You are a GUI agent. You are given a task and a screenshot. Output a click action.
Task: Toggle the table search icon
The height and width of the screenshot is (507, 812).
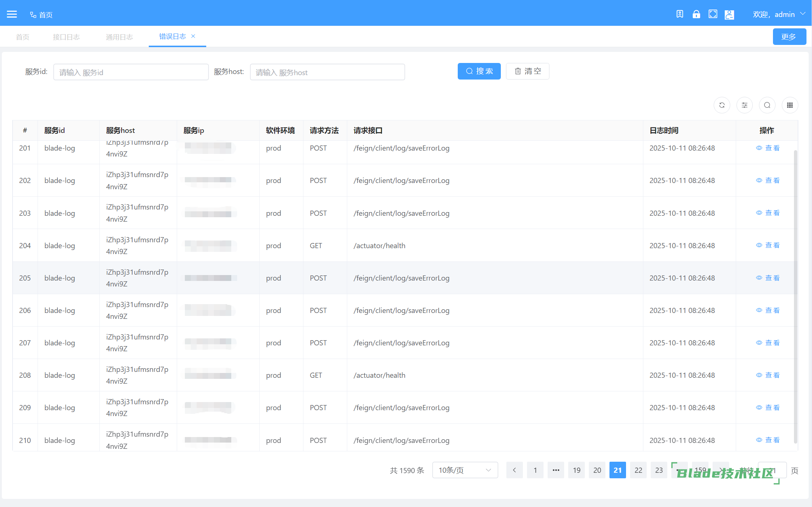767,105
